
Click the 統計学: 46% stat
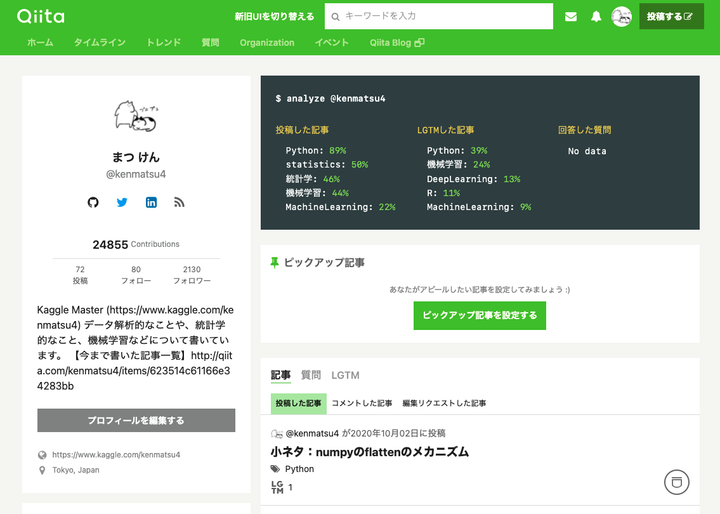click(x=313, y=179)
